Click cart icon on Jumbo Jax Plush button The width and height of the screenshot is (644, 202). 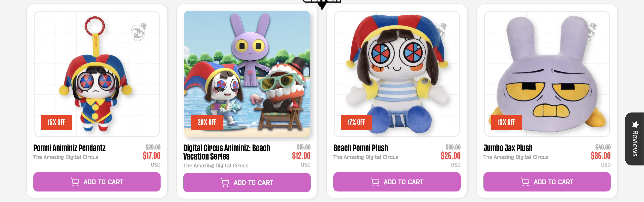[525, 182]
